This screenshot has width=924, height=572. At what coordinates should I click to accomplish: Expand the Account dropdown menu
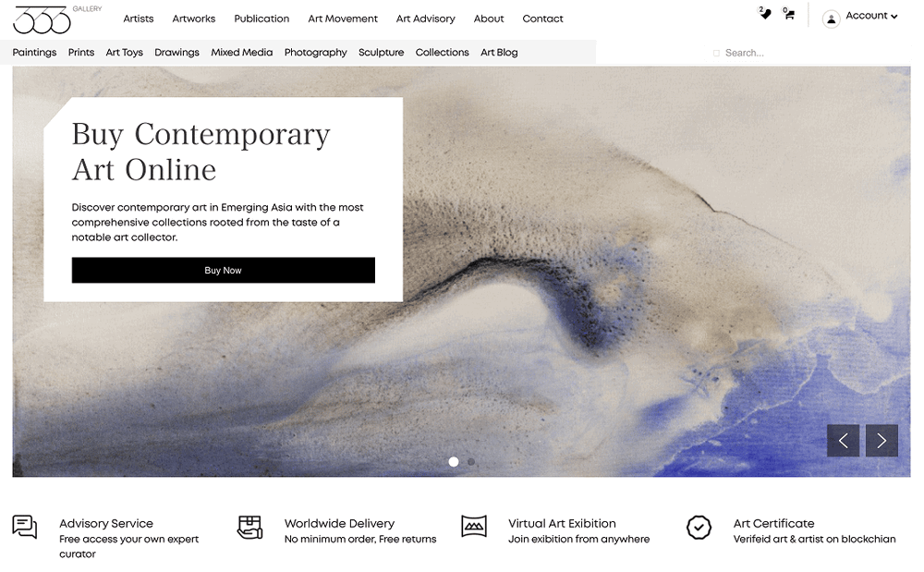[x=871, y=16]
